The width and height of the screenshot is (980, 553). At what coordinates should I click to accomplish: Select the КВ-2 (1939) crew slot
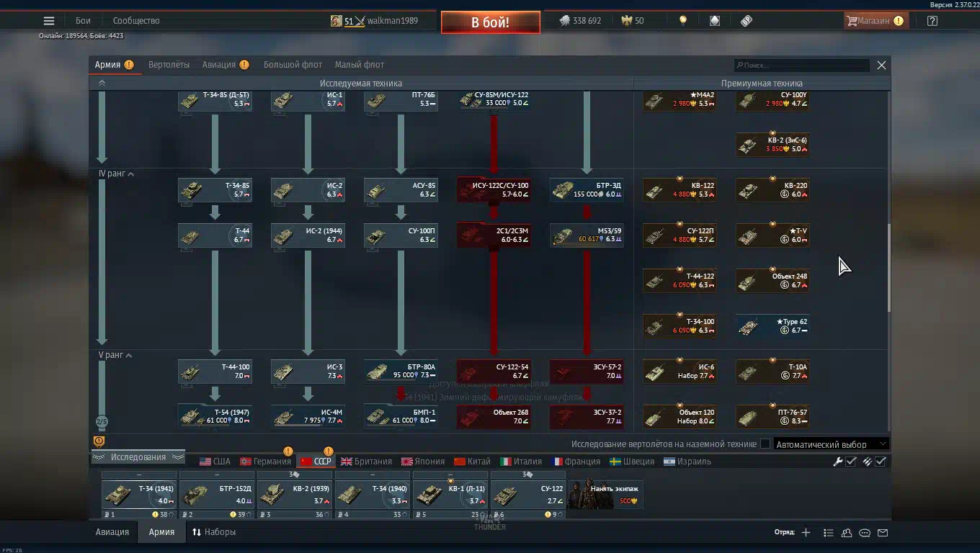tap(295, 495)
